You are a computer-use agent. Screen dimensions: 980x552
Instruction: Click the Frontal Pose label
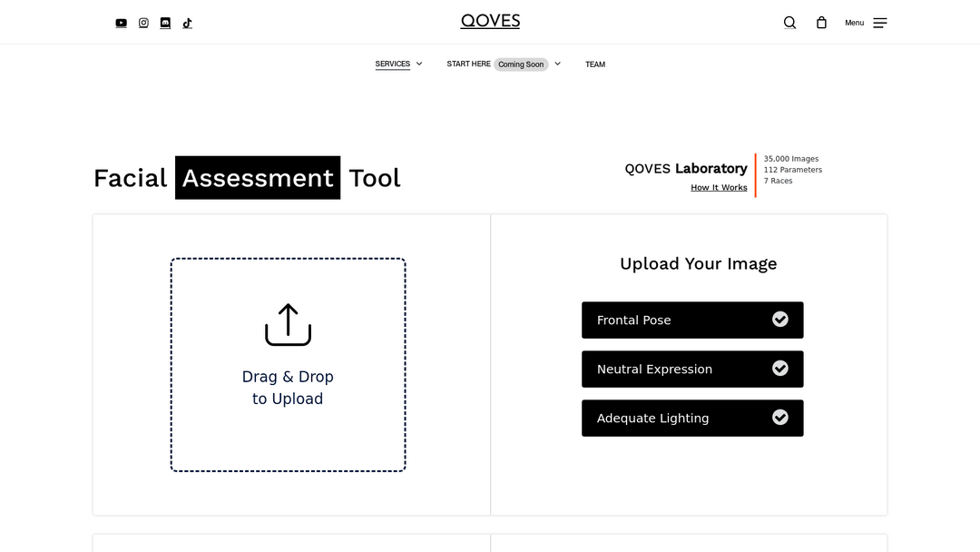click(x=633, y=320)
